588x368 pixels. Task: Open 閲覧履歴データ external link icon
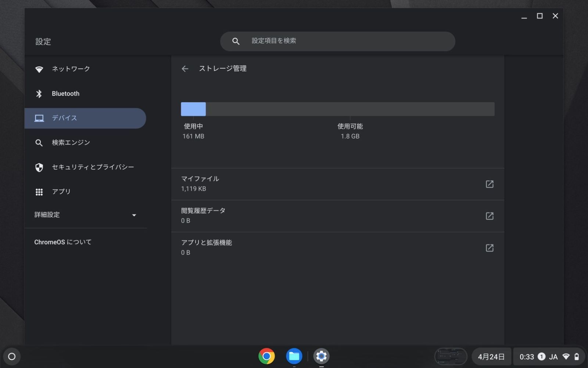coord(490,216)
